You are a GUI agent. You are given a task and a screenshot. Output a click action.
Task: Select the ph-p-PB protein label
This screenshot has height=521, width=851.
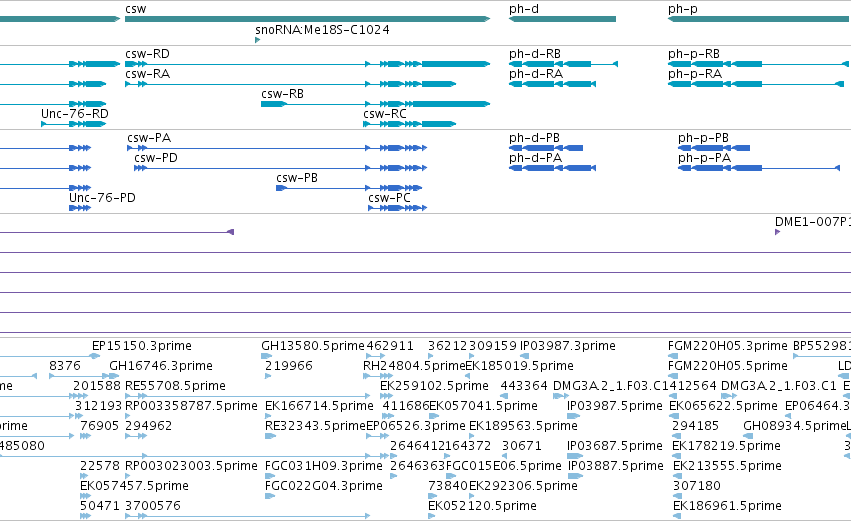[x=703, y=138]
